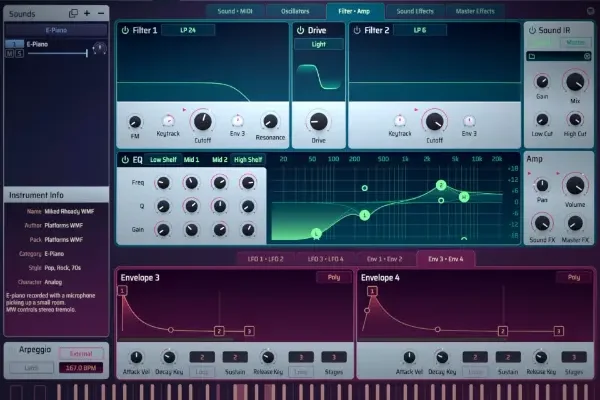Toggle the EQ power icon
The image size is (600, 400).
[125, 159]
